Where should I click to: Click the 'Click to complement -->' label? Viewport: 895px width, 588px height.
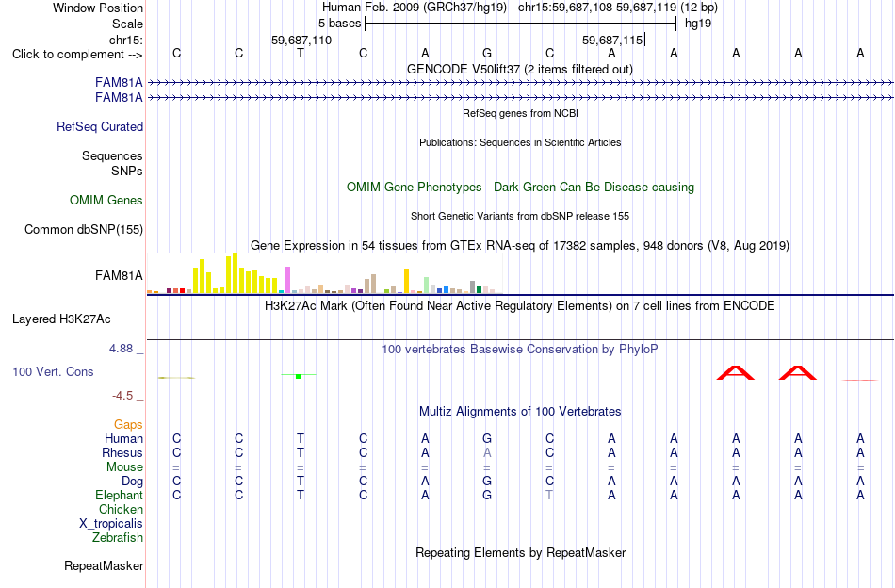pyautogui.click(x=77, y=55)
